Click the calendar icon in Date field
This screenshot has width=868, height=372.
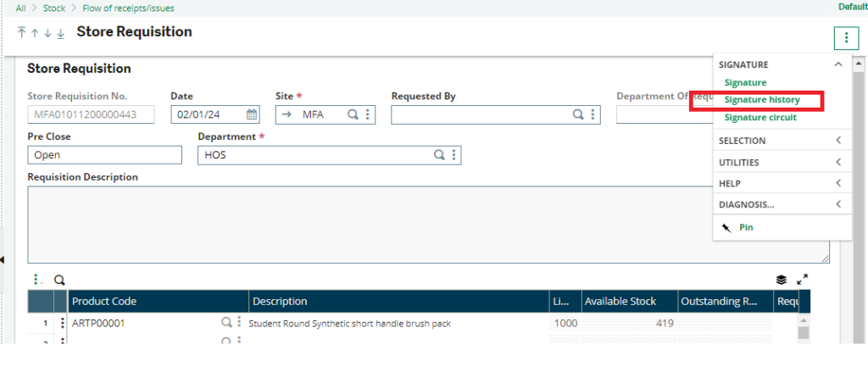coord(252,114)
